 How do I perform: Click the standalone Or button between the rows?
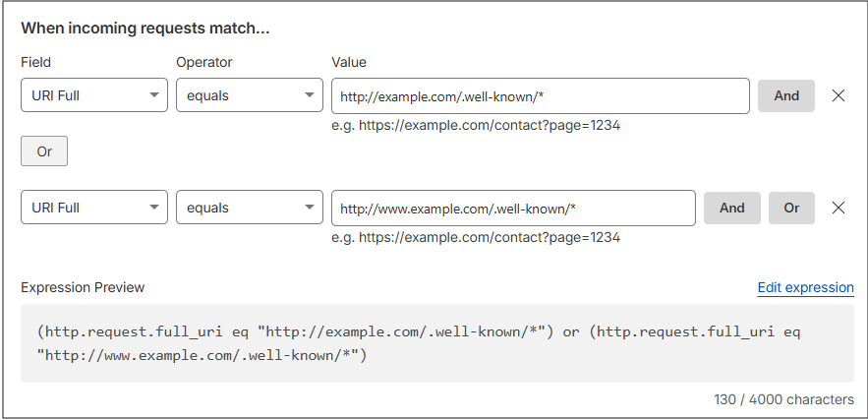click(44, 151)
